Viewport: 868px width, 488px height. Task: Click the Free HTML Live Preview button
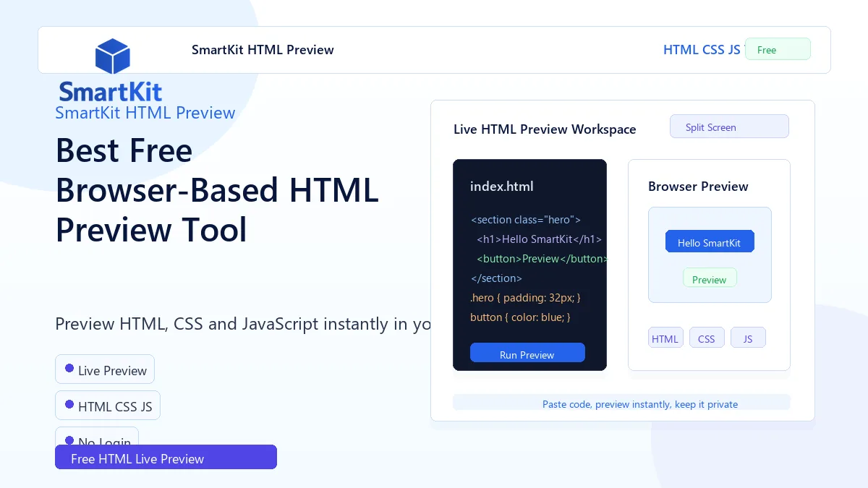(166, 457)
